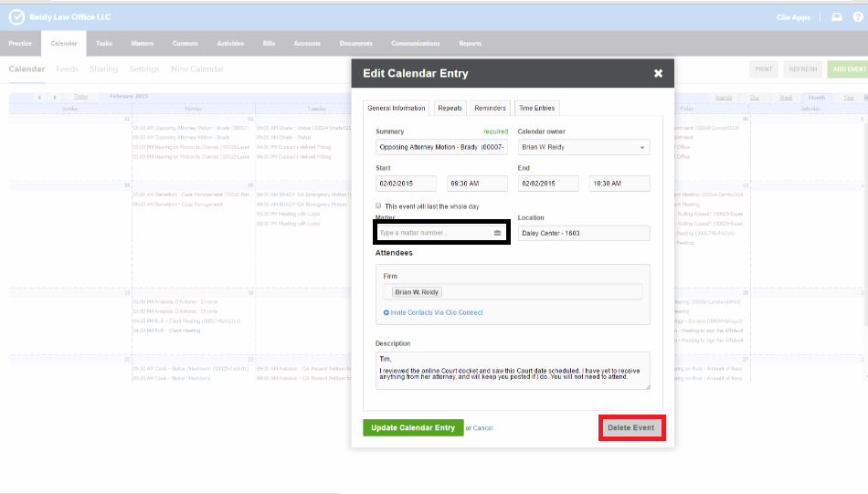Screen dimensions: 868x494
Task: Open the Matters menu item
Action: (x=143, y=43)
